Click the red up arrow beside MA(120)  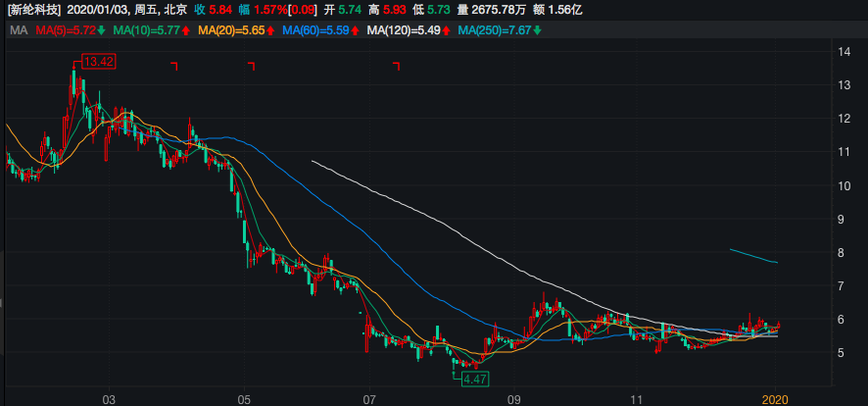coord(447,30)
